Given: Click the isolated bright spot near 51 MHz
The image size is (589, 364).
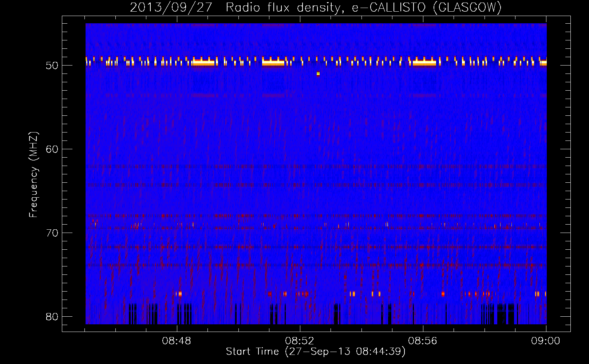Looking at the screenshot, I should coord(318,74).
